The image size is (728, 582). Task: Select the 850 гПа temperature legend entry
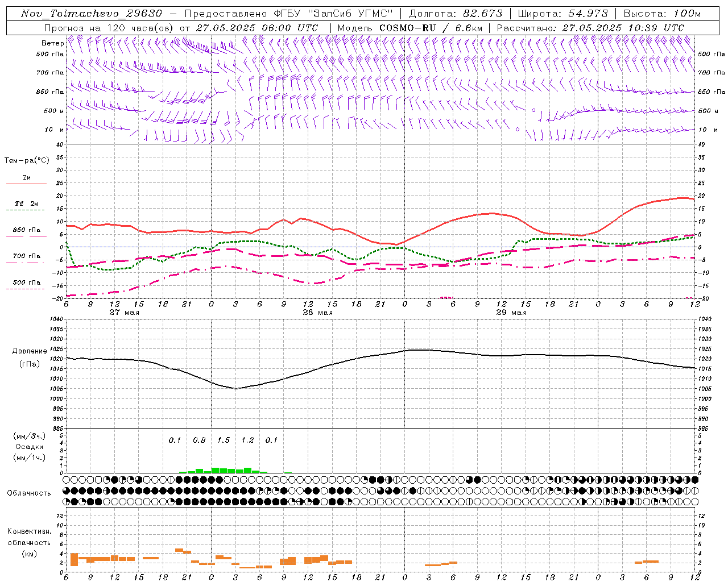(x=26, y=232)
